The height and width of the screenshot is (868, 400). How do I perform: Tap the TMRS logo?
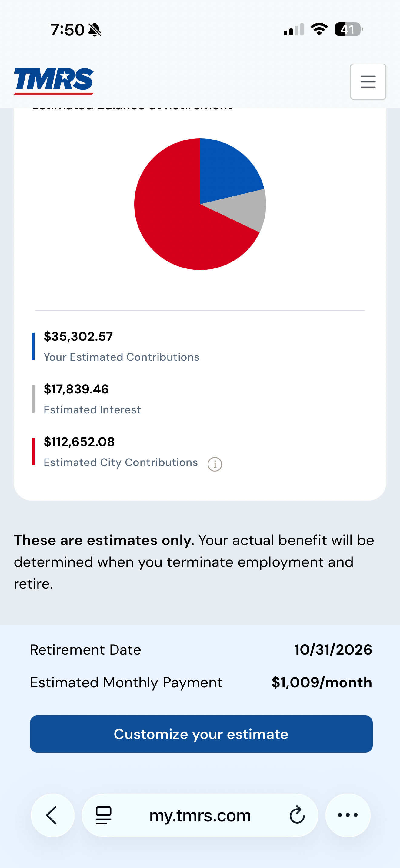54,81
